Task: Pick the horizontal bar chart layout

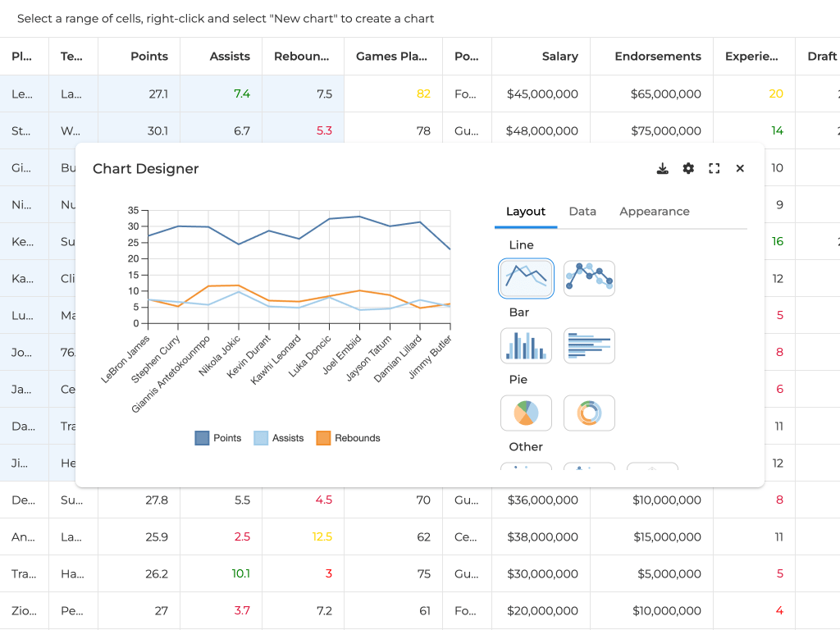Action: (x=589, y=345)
